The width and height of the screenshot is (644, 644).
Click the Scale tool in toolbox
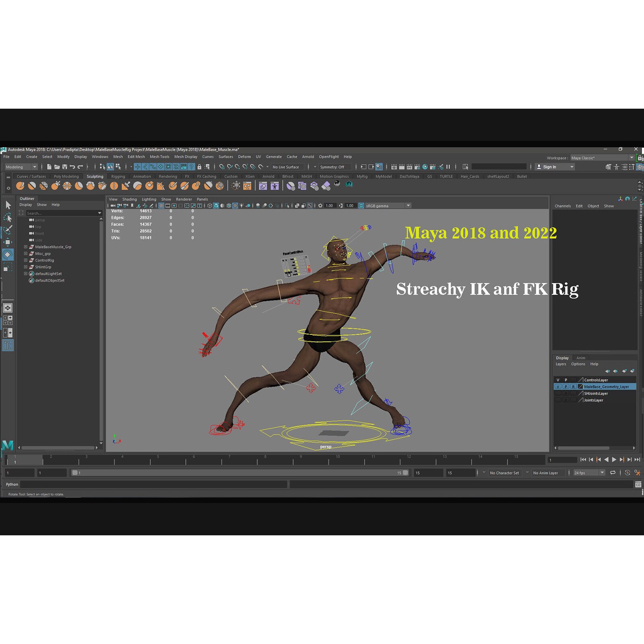pos(8,267)
